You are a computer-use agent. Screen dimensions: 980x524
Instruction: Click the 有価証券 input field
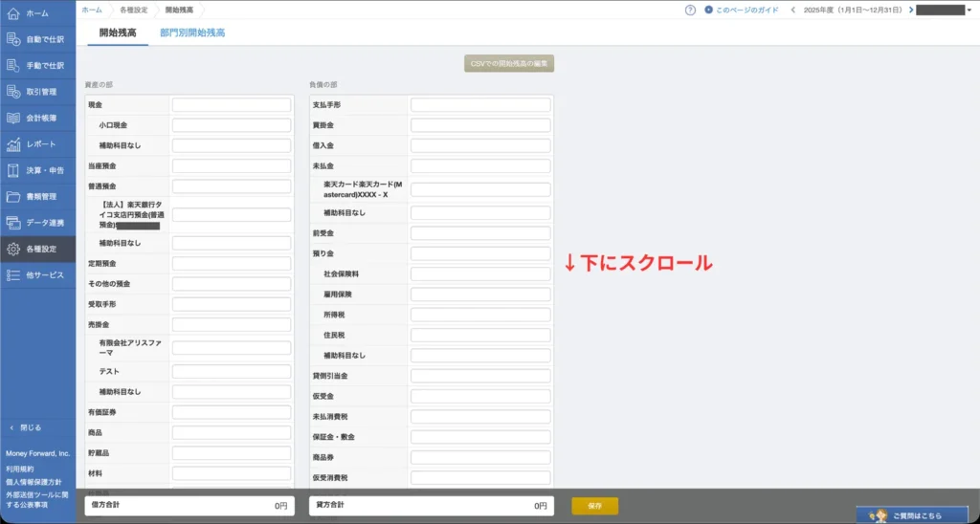pos(232,412)
